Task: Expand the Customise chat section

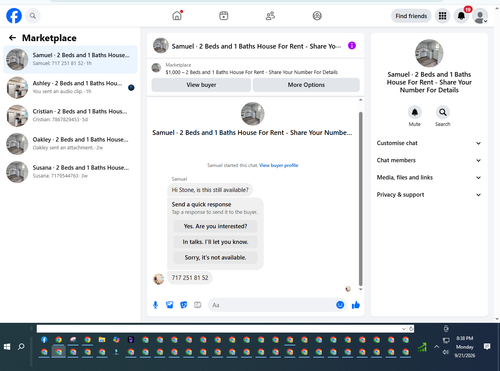Action: point(429,143)
